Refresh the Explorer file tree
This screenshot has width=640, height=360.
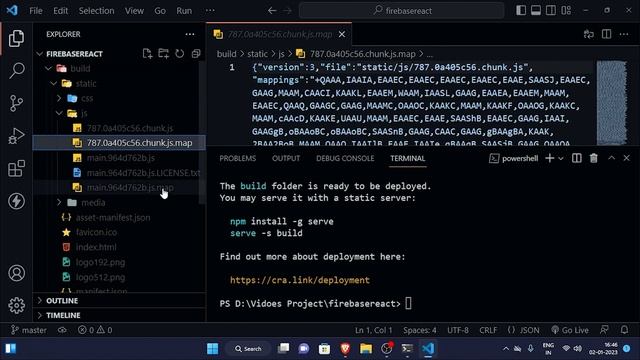point(180,53)
